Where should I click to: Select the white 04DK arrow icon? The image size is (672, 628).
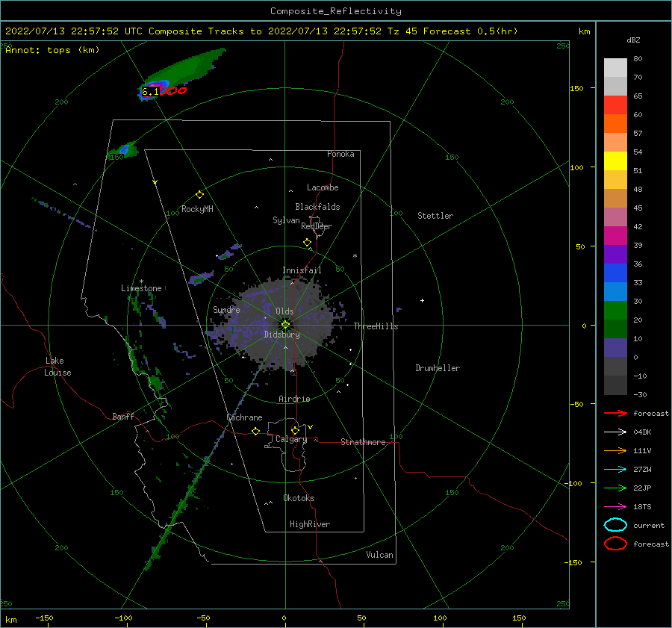click(x=615, y=432)
